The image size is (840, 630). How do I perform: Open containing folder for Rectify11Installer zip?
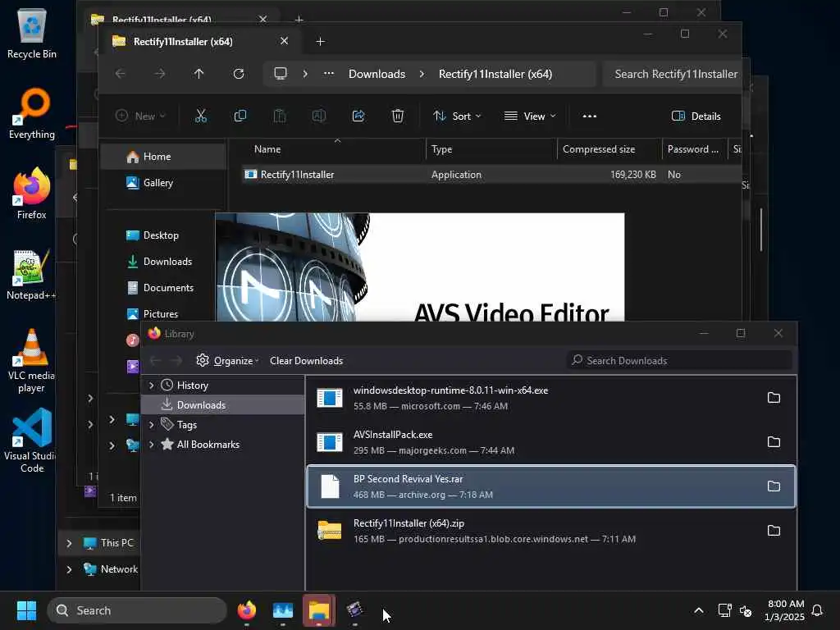point(774,531)
